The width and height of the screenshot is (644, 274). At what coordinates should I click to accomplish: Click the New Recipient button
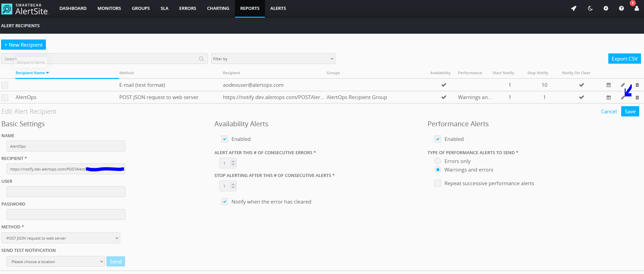[x=23, y=45]
